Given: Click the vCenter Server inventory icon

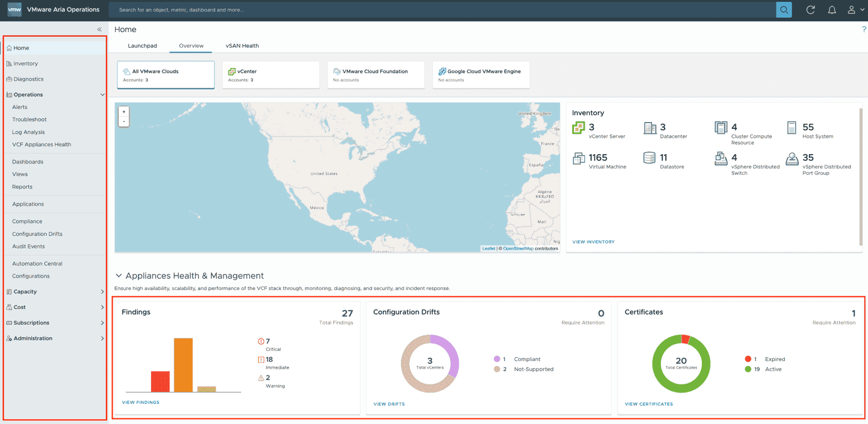Looking at the screenshot, I should pos(579,129).
